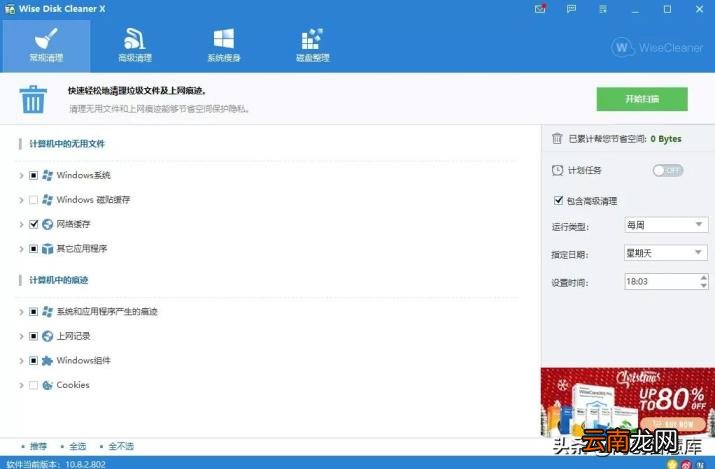Viewport: 715px width, 469px height.
Task: Open the 指定日期 dropdown showing 星期天
Action: (666, 253)
